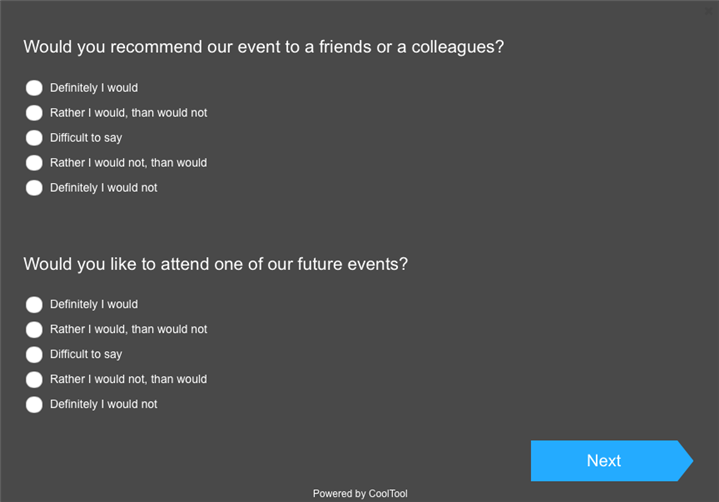Select 'Rather I would not, than would' for recommending
This screenshot has height=502, width=719.
point(34,163)
